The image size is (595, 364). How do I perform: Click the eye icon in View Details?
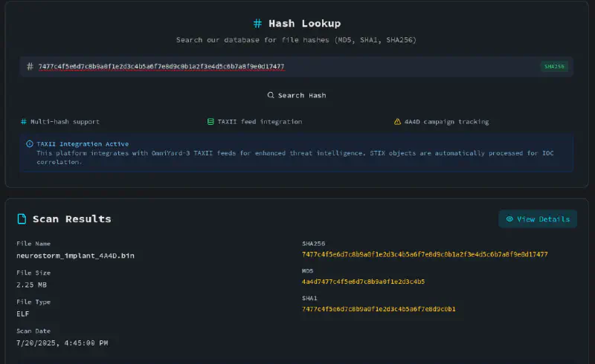tap(509, 219)
